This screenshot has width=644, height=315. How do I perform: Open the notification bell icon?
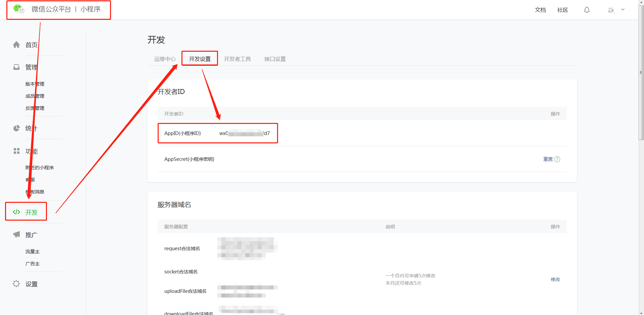[x=587, y=10]
